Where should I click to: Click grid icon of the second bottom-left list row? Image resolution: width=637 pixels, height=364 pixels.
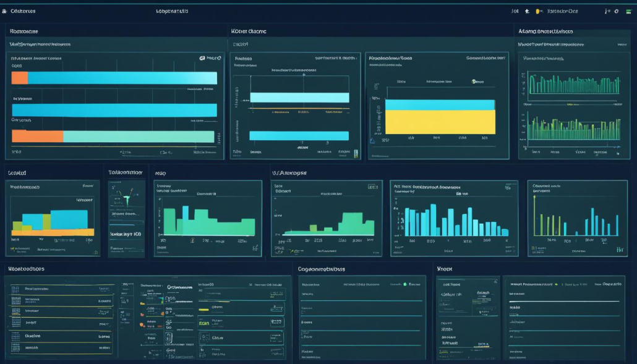[x=16, y=301]
